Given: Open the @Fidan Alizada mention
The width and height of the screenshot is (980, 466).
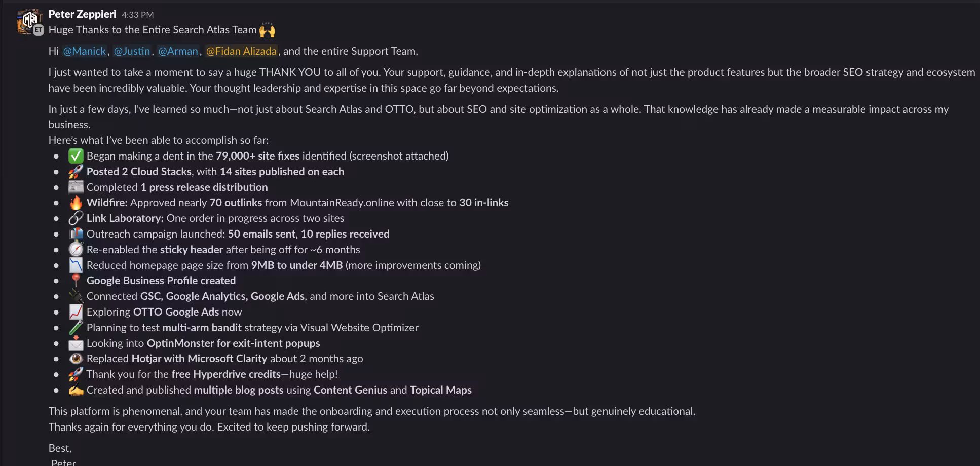Looking at the screenshot, I should click(x=241, y=51).
